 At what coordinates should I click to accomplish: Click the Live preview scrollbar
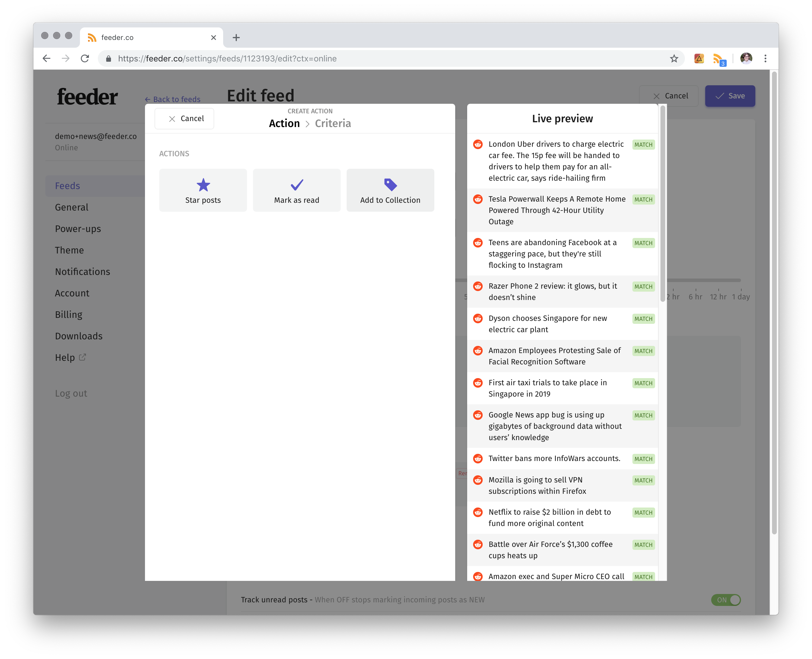(x=663, y=203)
